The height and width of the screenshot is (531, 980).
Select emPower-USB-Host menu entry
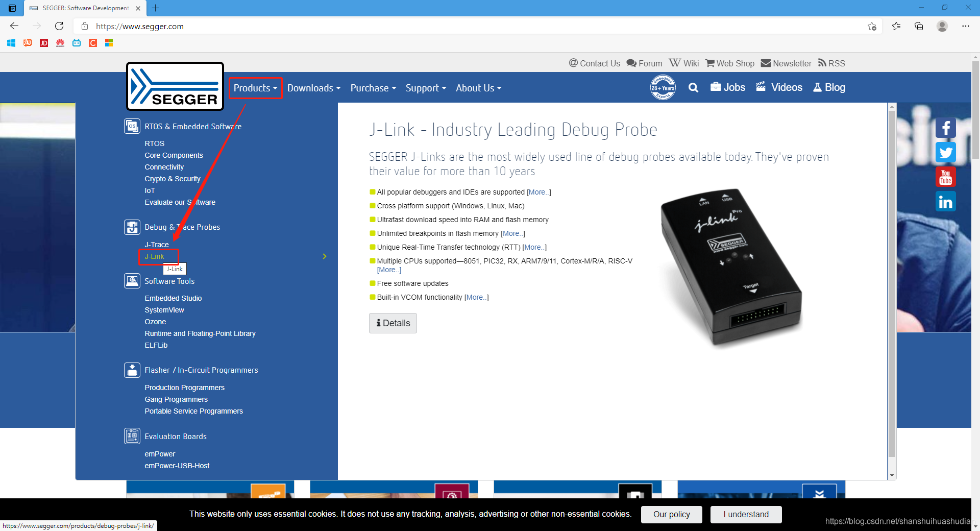[x=177, y=466]
